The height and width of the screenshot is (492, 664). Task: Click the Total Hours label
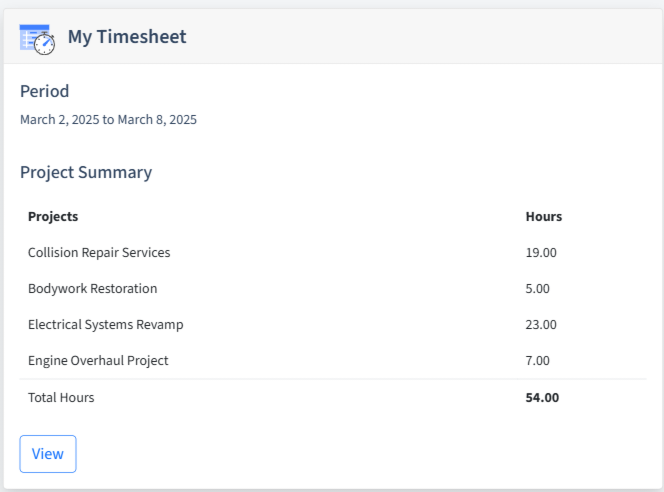(61, 398)
